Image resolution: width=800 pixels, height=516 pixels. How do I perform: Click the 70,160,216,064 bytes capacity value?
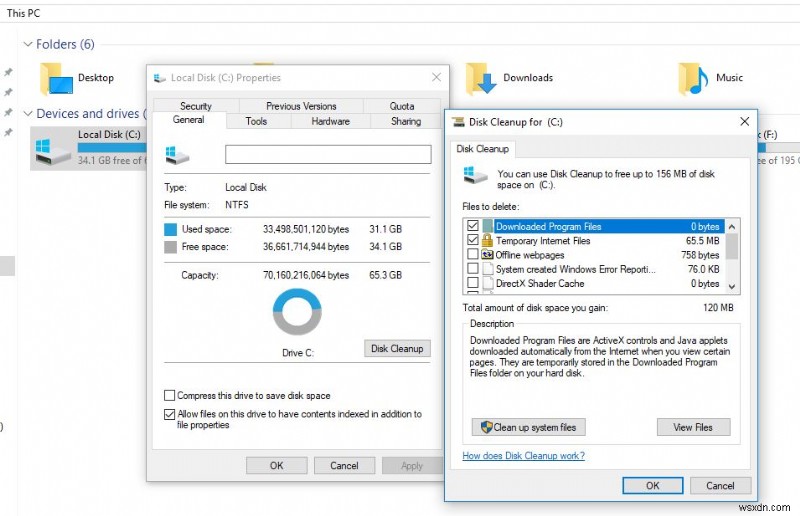(306, 275)
